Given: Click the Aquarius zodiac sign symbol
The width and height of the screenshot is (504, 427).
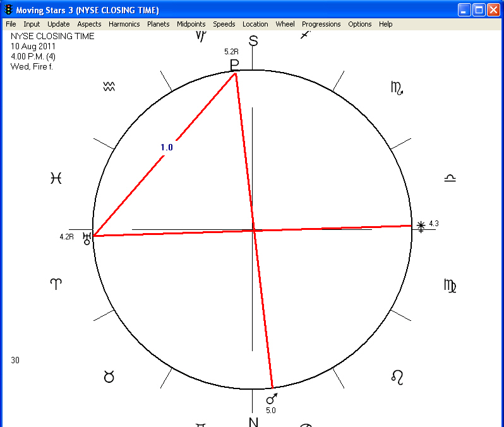Looking at the screenshot, I should pyautogui.click(x=109, y=86).
